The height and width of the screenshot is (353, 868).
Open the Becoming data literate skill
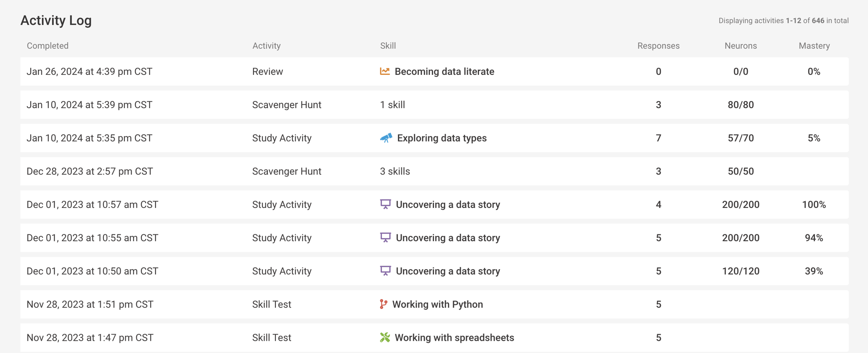444,72
